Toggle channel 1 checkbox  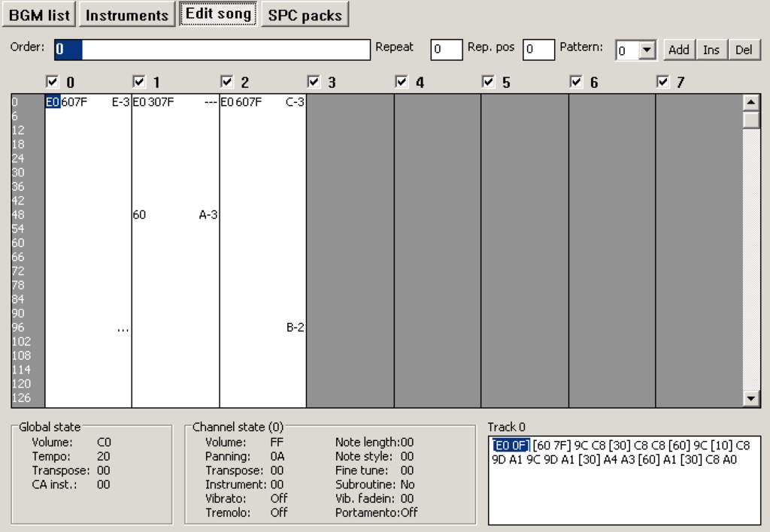pyautogui.click(x=139, y=81)
